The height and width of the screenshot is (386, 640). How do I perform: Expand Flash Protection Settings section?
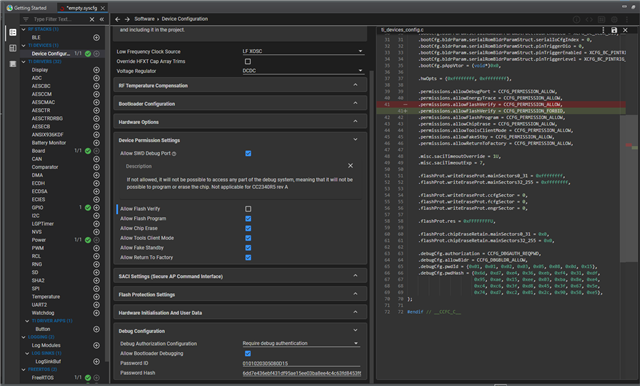[x=240, y=295]
